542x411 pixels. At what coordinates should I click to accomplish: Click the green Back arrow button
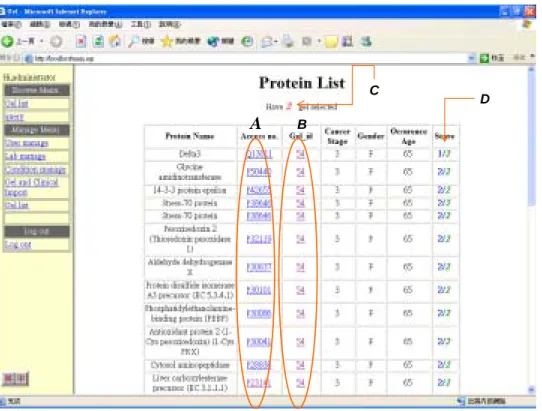[7, 41]
